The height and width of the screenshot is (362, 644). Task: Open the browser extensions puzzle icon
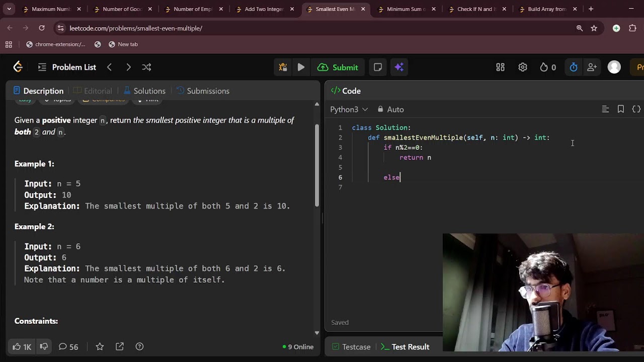click(632, 28)
